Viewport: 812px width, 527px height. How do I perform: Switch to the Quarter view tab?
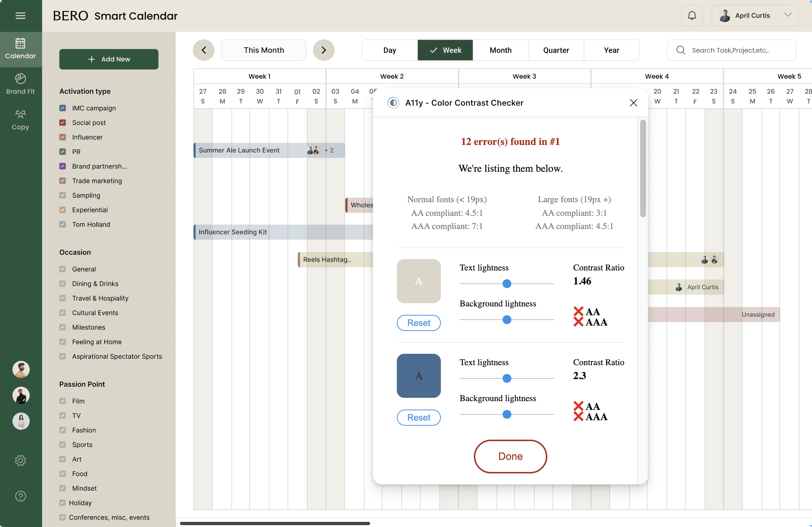[x=556, y=50]
